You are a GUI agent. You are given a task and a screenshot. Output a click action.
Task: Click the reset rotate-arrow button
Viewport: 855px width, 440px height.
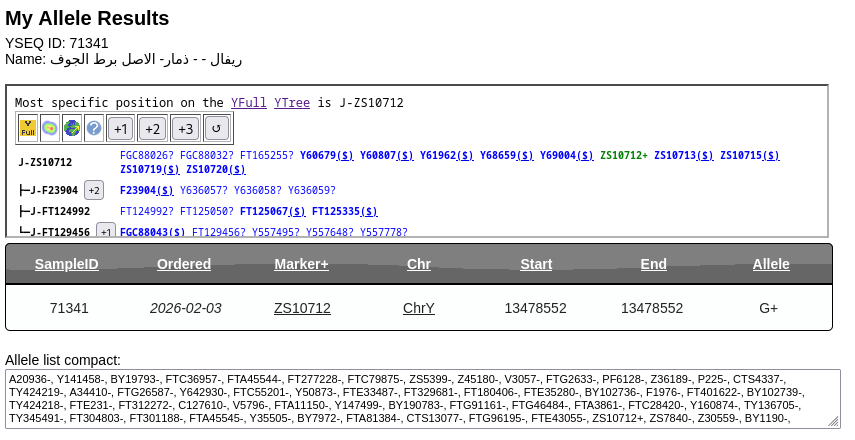(216, 129)
